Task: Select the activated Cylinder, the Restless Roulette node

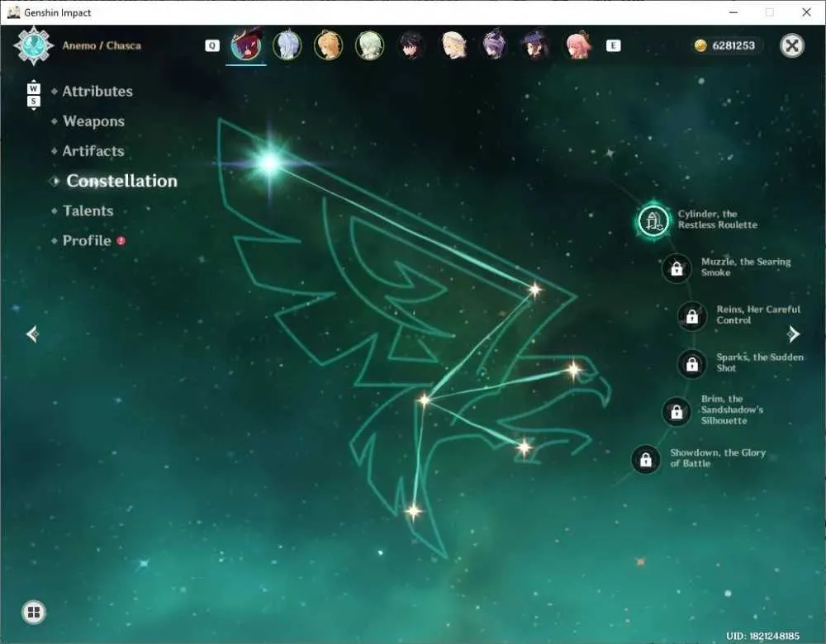Action: click(x=653, y=220)
